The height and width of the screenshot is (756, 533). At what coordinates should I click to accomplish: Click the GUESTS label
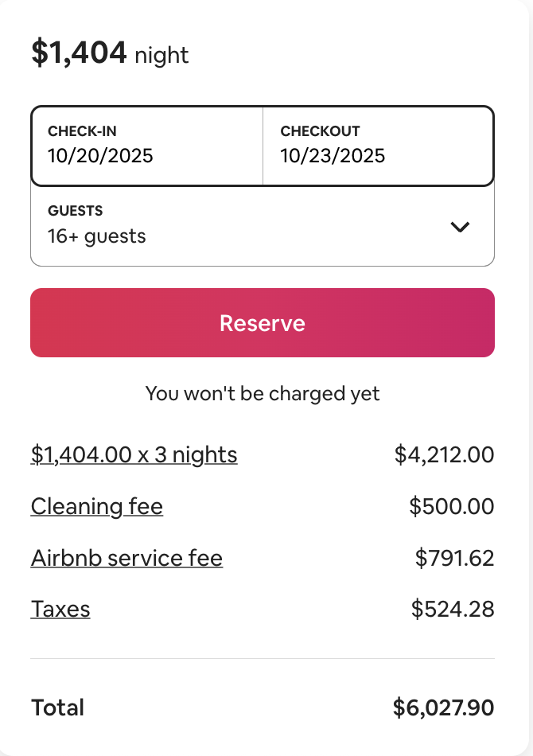tap(76, 212)
